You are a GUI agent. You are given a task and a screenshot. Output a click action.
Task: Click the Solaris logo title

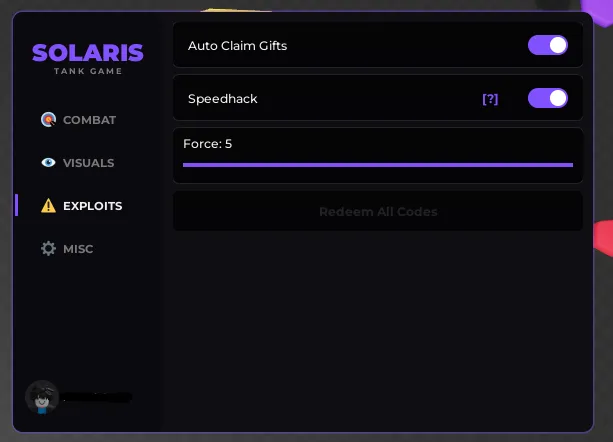88,53
